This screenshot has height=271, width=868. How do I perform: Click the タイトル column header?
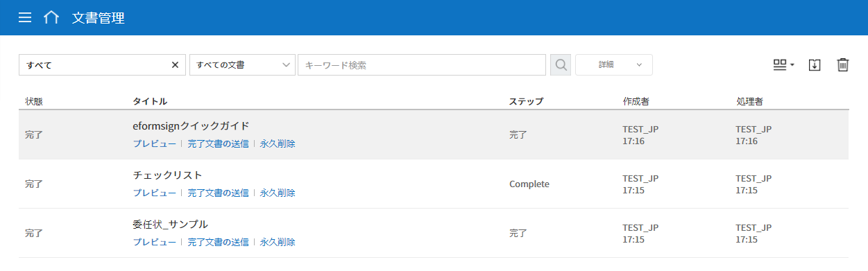[x=150, y=101]
